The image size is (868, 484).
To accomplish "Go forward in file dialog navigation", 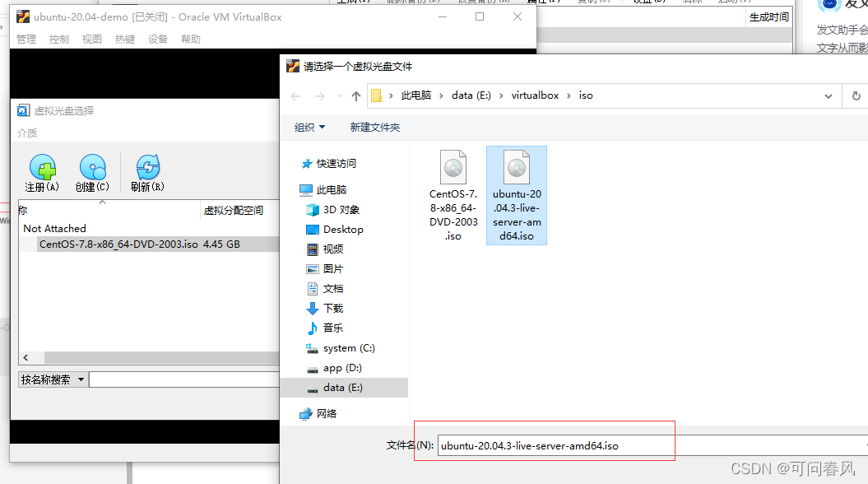I will click(320, 96).
